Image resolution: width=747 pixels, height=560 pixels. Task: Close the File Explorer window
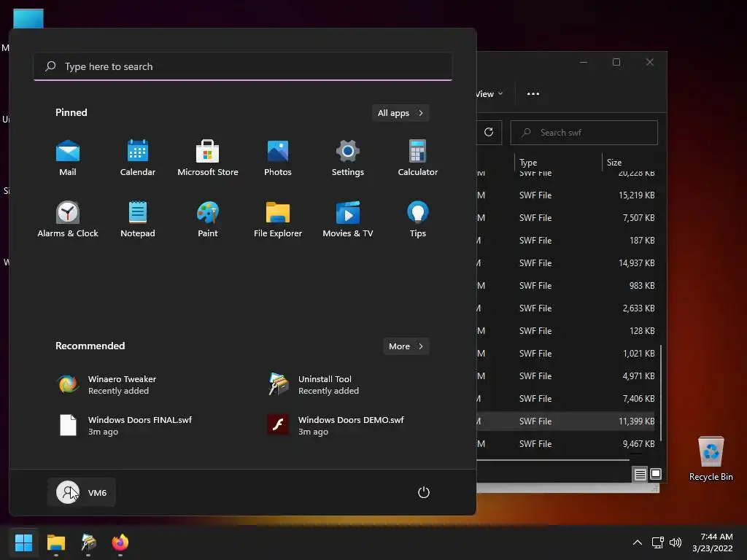[x=650, y=63]
